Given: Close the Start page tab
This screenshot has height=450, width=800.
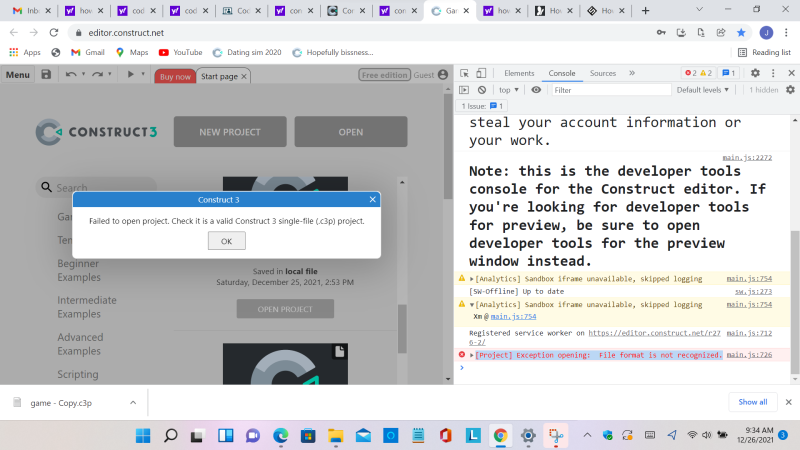Looking at the screenshot, I should 244,76.
